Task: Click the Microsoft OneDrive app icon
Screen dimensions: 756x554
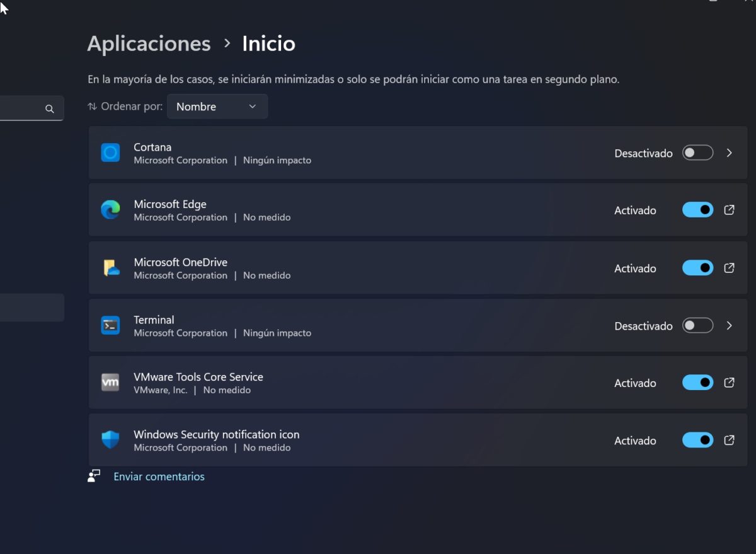Action: [111, 268]
